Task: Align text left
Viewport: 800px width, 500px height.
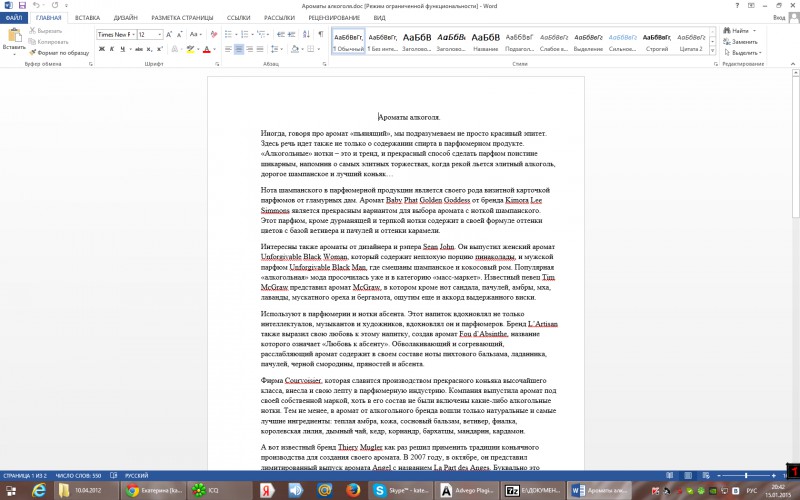Action: pos(228,49)
